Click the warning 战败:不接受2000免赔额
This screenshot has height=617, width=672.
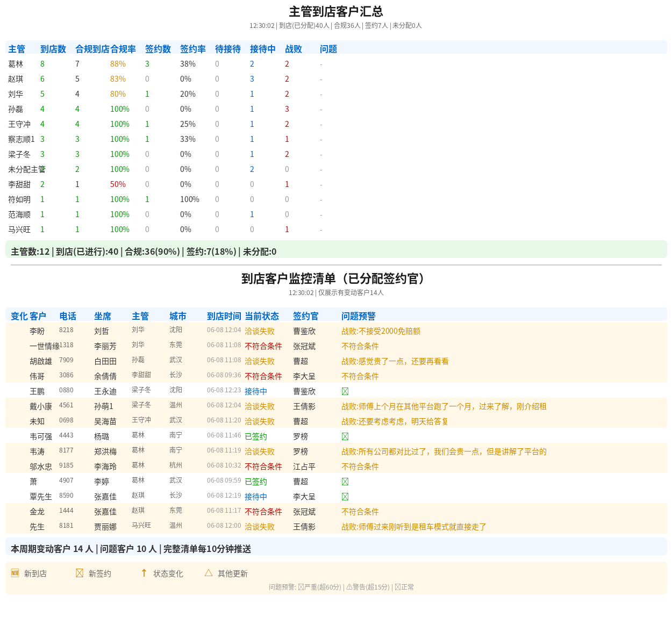click(x=381, y=332)
